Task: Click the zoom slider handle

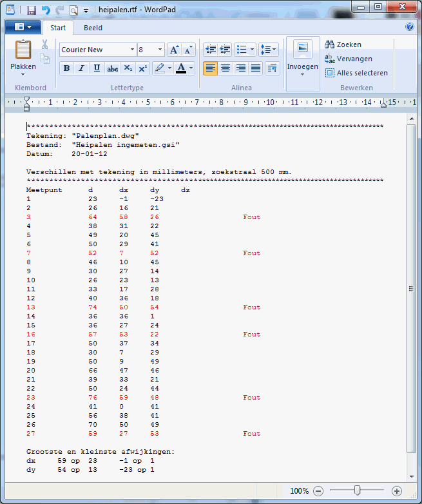Action: [x=357, y=490]
